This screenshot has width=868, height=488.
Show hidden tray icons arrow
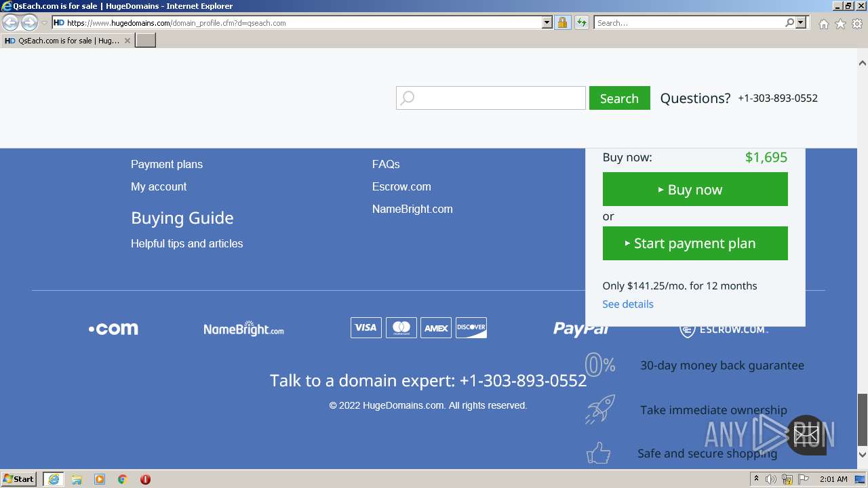click(x=757, y=479)
